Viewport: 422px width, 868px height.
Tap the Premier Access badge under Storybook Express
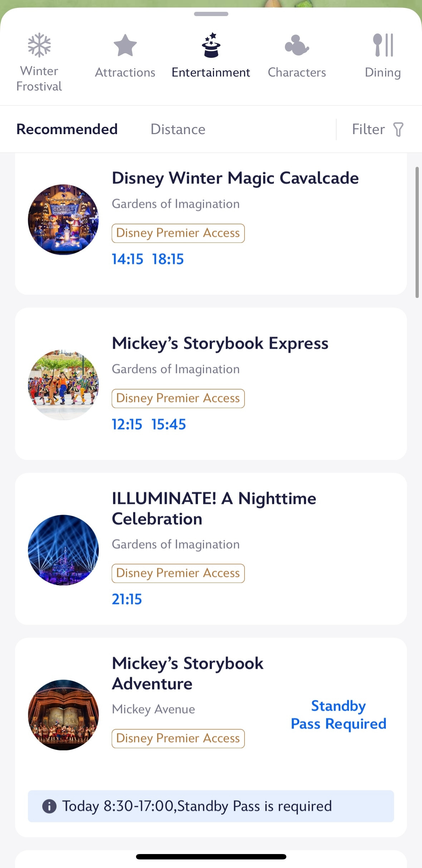click(178, 398)
